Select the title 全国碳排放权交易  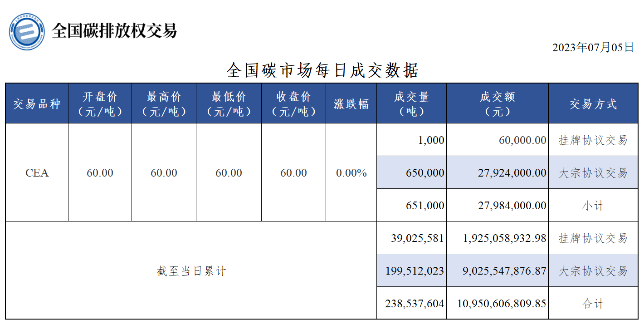tap(114, 31)
